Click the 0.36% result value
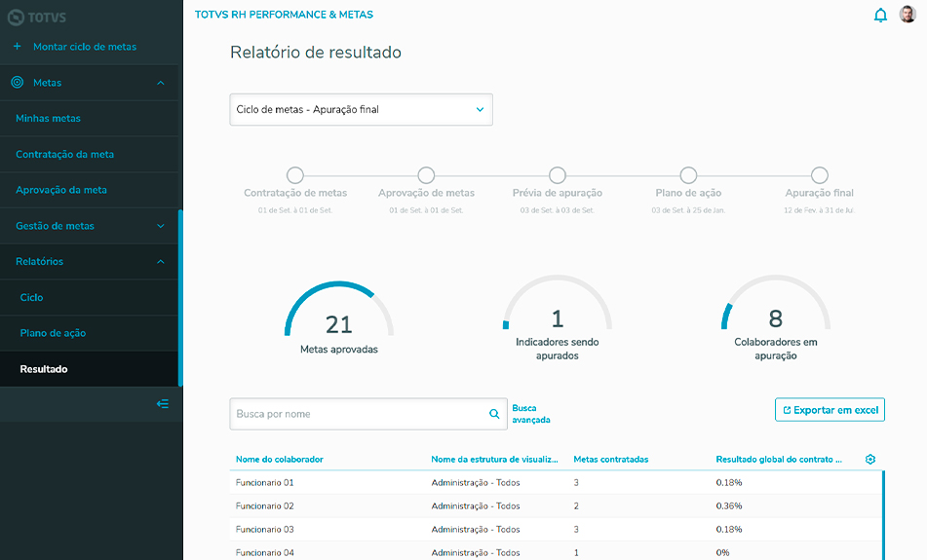Screen dimensions: 927x560 (728, 506)
